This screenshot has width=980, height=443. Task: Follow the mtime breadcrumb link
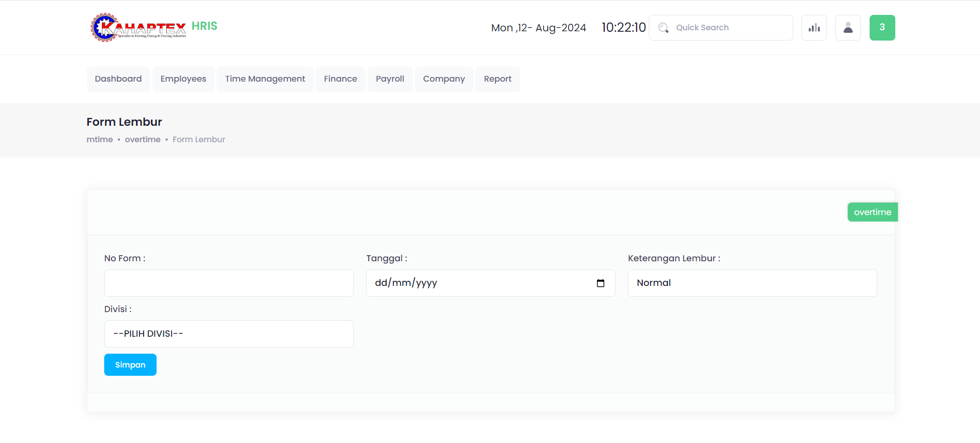[x=100, y=140]
